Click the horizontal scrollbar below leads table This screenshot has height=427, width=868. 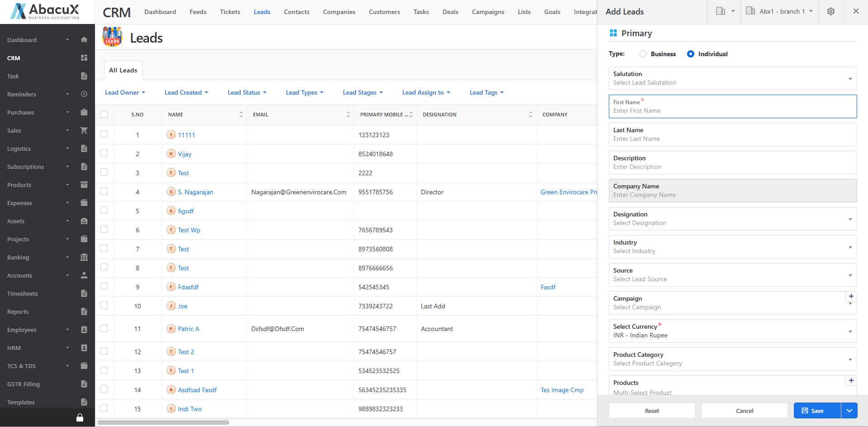[x=163, y=422]
